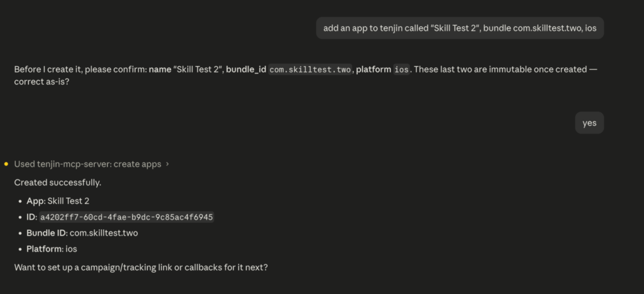Select the "yes" user message bubble

point(589,123)
